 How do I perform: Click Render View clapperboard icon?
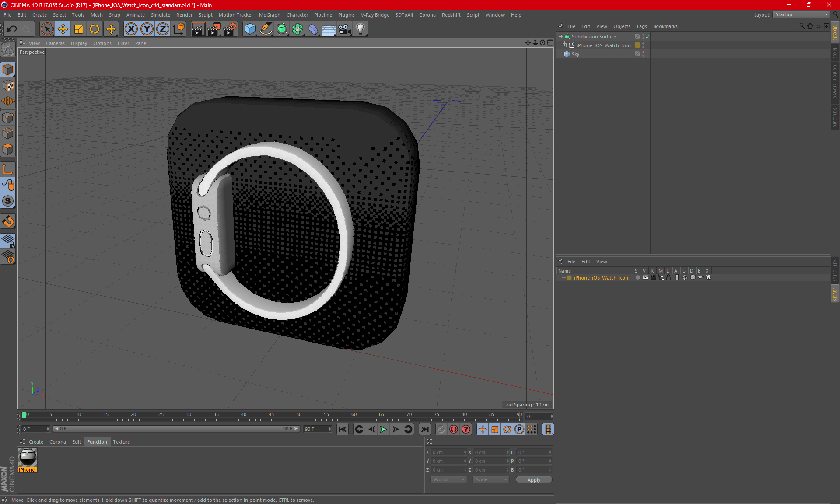(198, 29)
